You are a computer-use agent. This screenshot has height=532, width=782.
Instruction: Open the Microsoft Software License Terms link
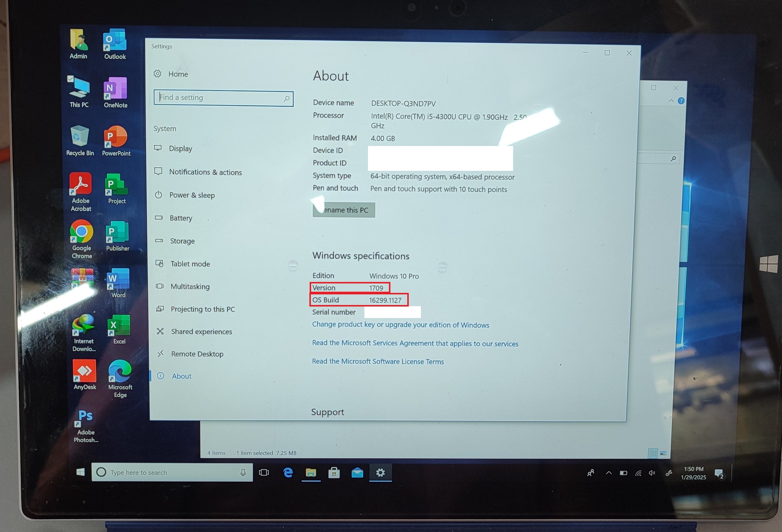[x=377, y=361]
